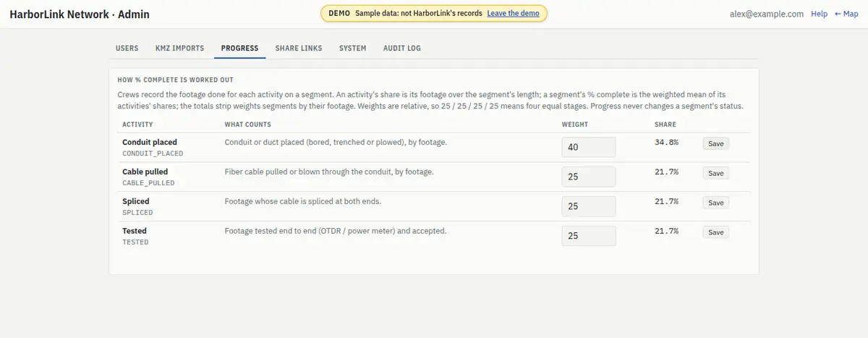Go to the System tab
Viewport: 868px width, 338px height.
click(x=353, y=48)
